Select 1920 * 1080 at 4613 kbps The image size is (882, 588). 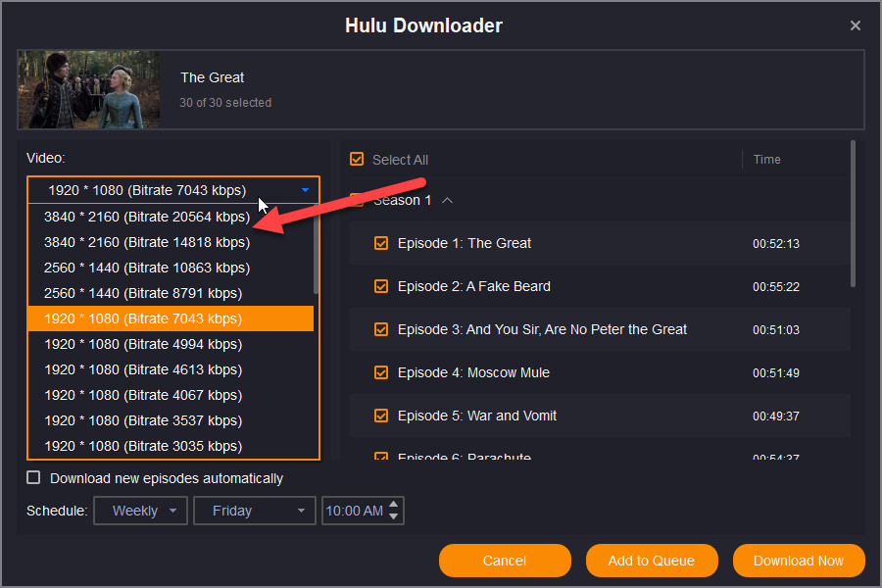[171, 369]
